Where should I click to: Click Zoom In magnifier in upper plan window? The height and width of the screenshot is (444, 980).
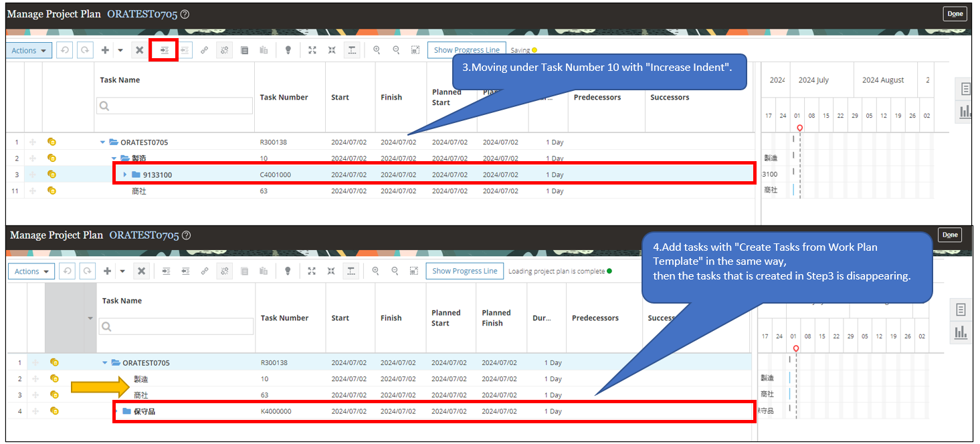coord(377,50)
